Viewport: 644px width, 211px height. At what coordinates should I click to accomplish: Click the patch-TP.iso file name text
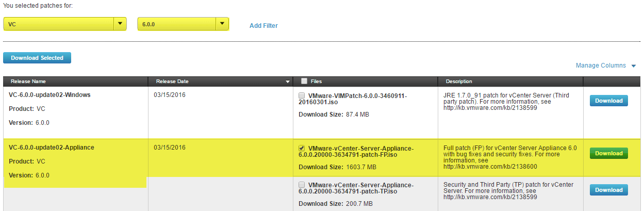[355, 188]
